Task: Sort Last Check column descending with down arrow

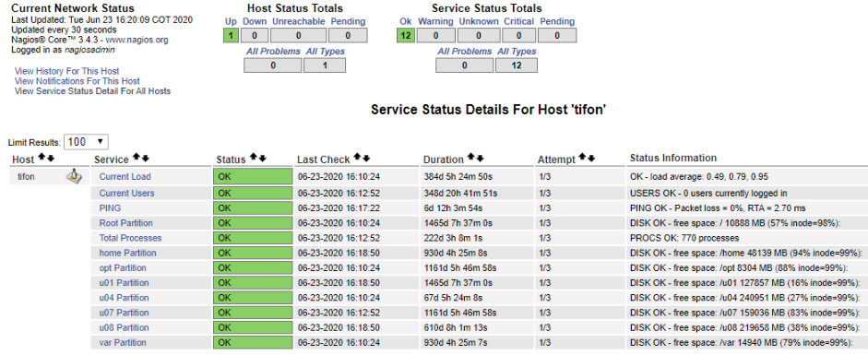Action: [x=366, y=159]
